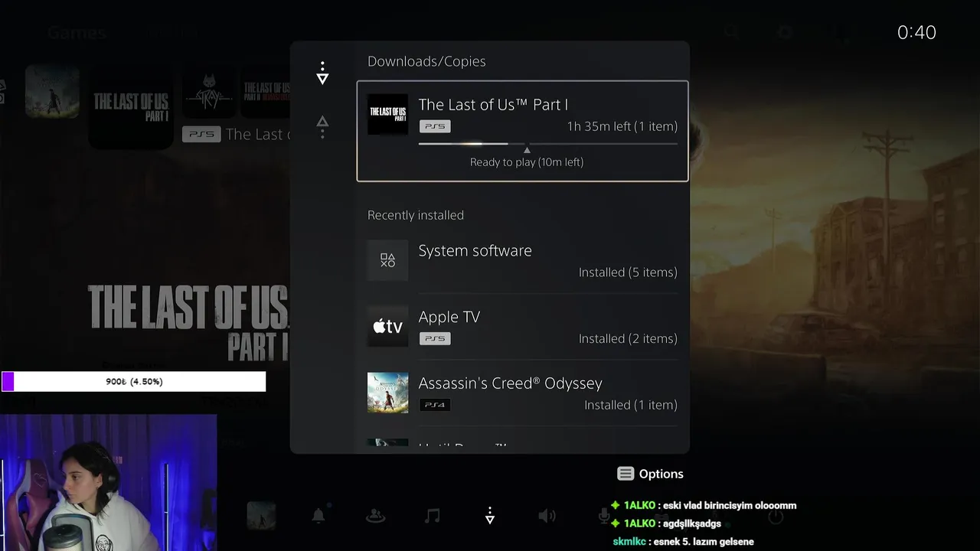980x551 pixels.
Task: Click 'Installed (1 item)' status text
Action: tap(631, 405)
